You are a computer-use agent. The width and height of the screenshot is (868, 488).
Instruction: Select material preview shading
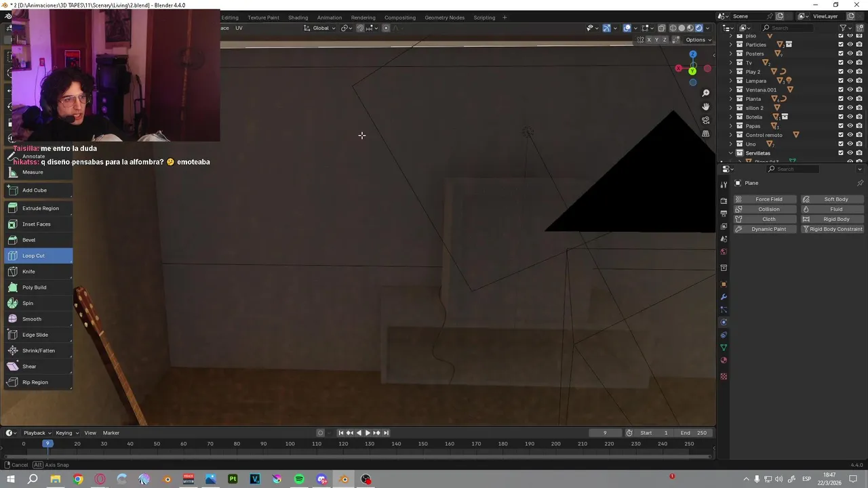point(690,28)
